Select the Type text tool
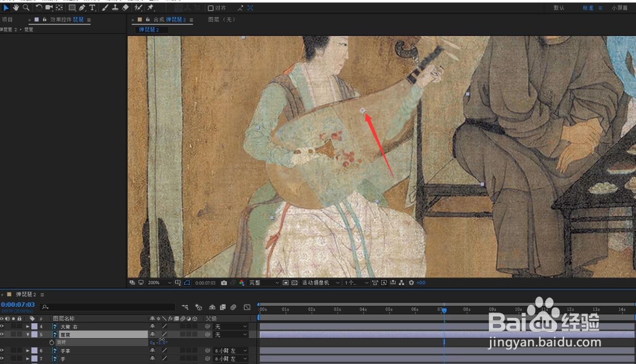 [x=92, y=8]
